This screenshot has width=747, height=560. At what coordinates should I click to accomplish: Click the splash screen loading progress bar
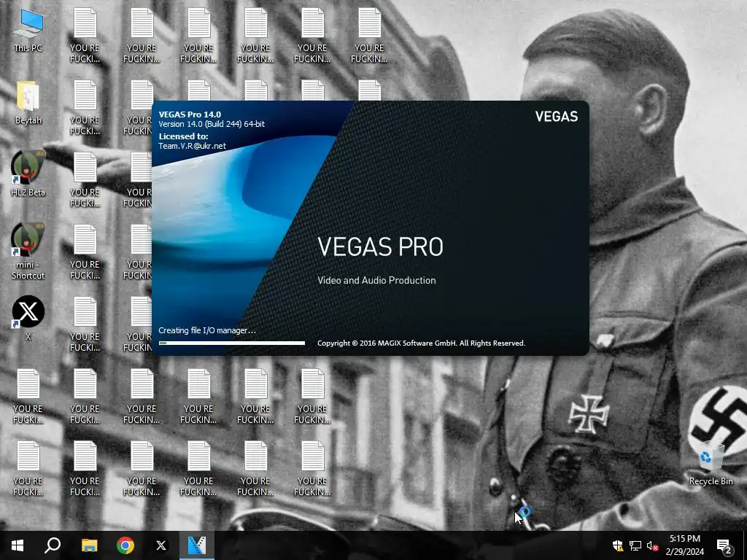coord(231,343)
